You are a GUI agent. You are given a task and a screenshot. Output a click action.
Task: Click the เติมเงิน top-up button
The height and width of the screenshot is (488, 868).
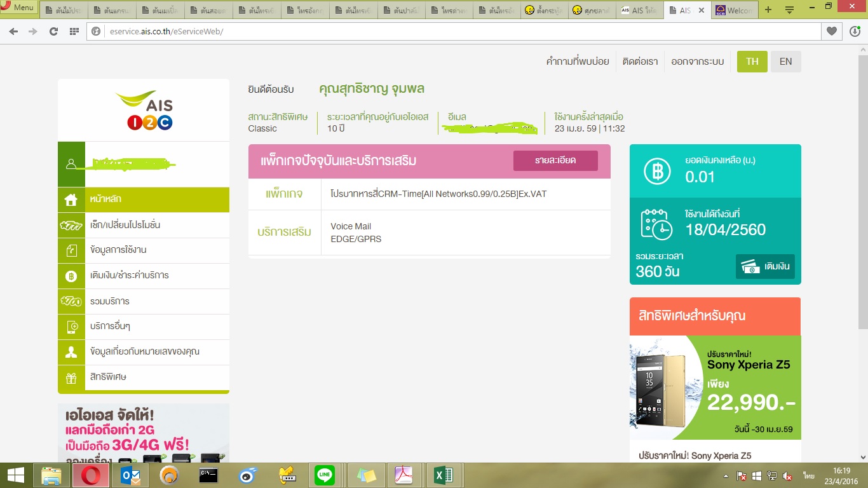click(765, 267)
